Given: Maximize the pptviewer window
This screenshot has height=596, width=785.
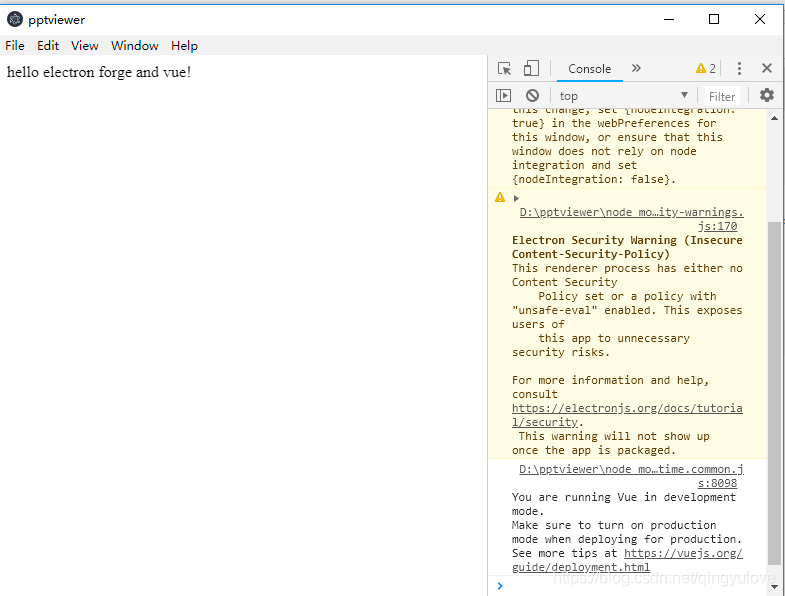Looking at the screenshot, I should [x=714, y=19].
